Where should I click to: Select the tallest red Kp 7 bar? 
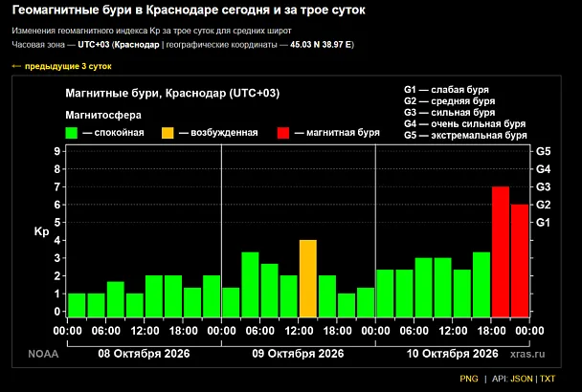click(501, 251)
